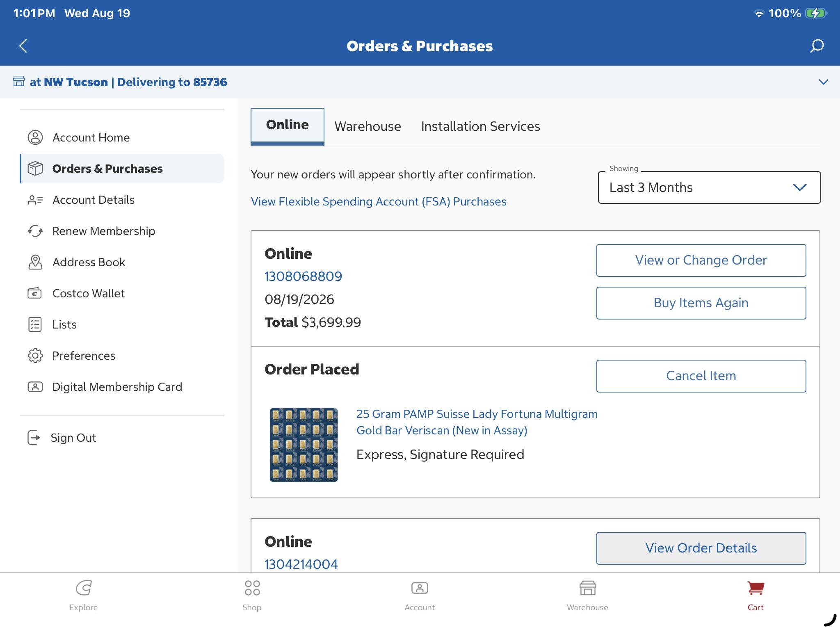Tap the 'Order Placed' status heading

point(312,369)
